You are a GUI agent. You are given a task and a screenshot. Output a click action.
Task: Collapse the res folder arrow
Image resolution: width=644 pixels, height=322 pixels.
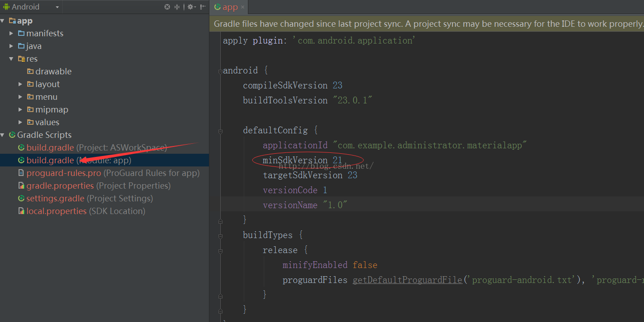click(12, 59)
